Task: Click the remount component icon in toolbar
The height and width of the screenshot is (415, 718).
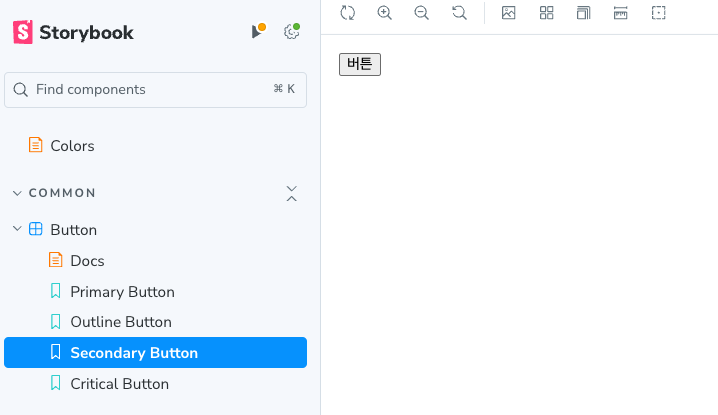Action: tap(348, 13)
